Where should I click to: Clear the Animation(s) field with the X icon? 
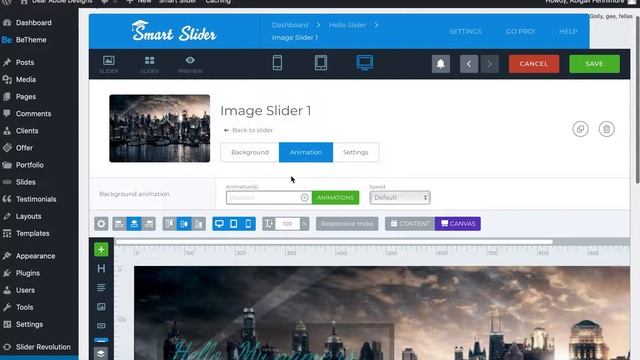pos(304,198)
